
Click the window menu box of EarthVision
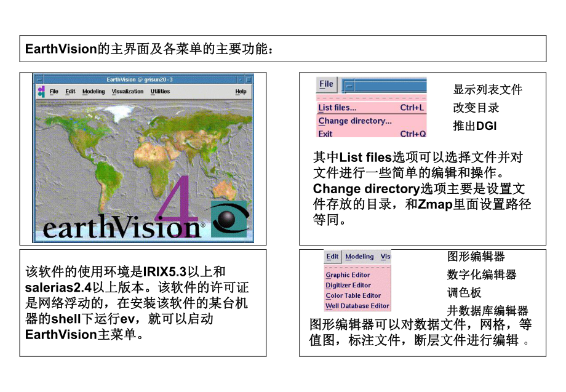click(x=38, y=81)
